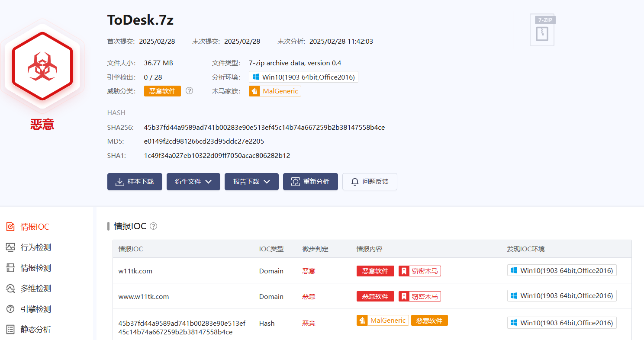
Task: Click the 情报IOC column header
Action: point(131,249)
